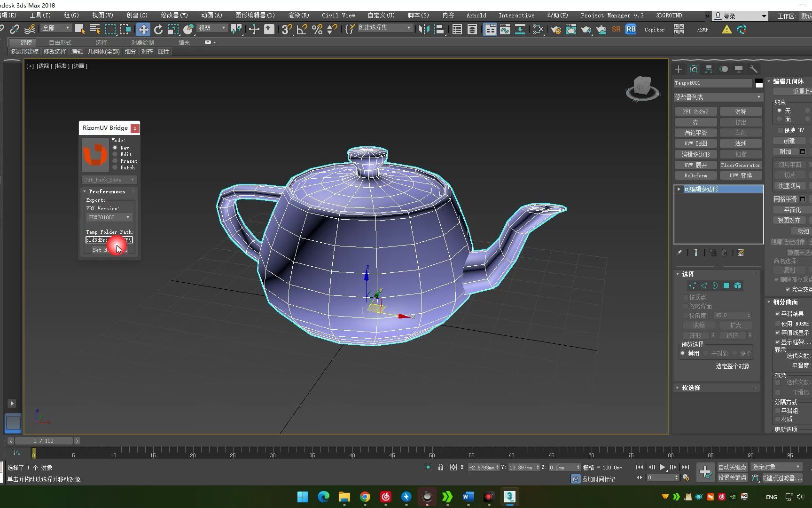The image size is (812, 508).
Task: Expand the Soft Selection rollout
Action: (691, 388)
